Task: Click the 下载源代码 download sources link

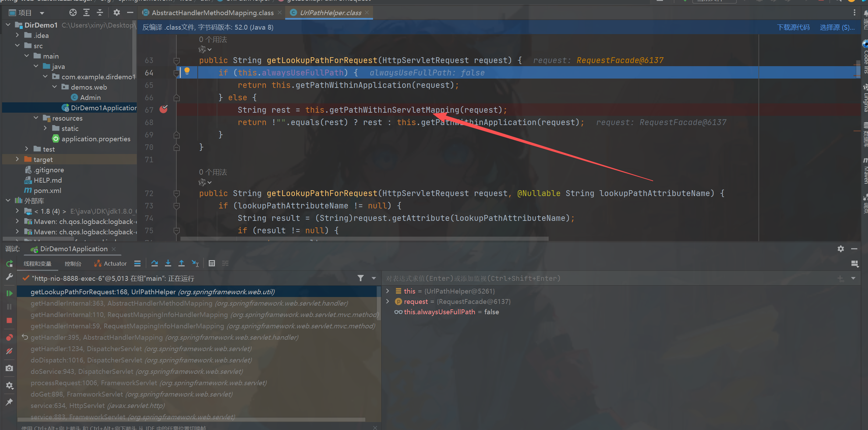Action: coord(793,27)
